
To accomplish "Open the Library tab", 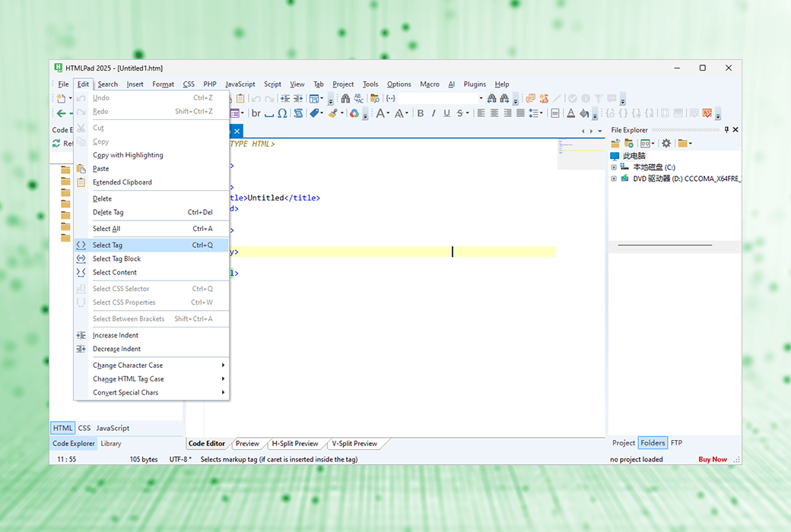I will 111,444.
